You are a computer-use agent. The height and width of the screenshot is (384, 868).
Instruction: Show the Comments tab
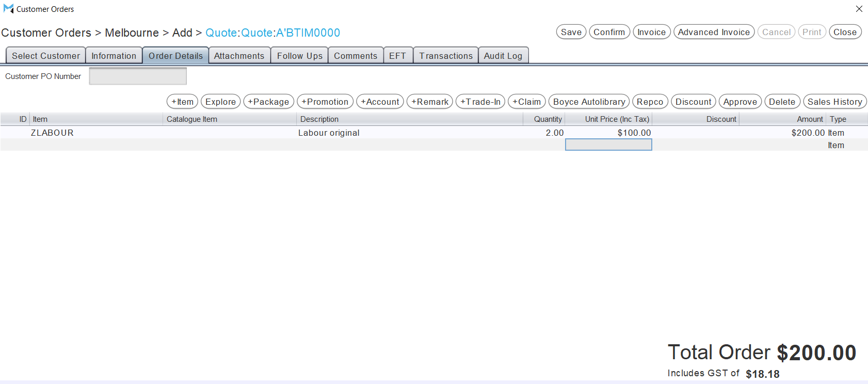356,56
